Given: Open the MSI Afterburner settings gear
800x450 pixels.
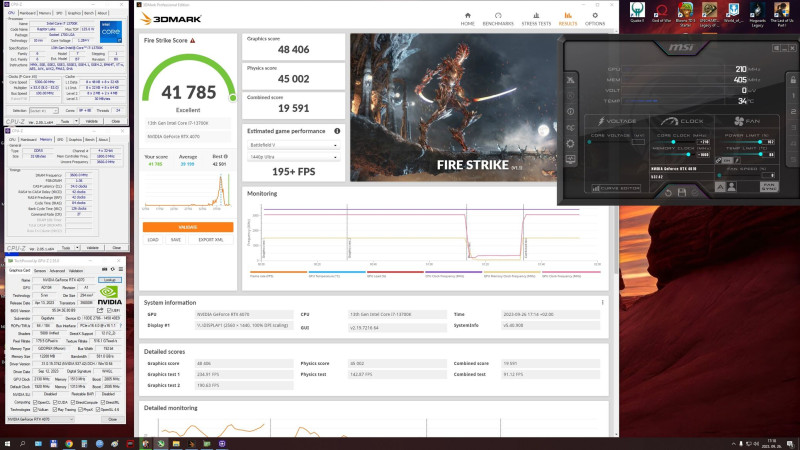Looking at the screenshot, I should (570, 143).
